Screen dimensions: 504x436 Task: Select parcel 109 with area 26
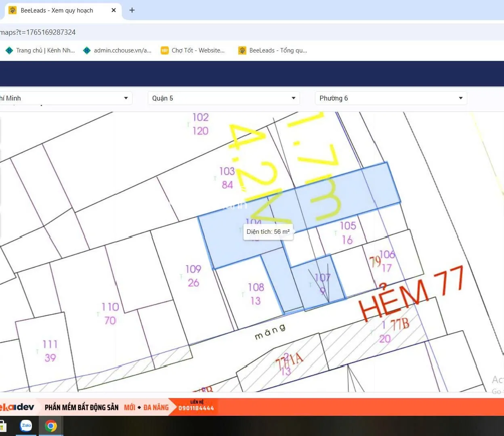point(193,276)
